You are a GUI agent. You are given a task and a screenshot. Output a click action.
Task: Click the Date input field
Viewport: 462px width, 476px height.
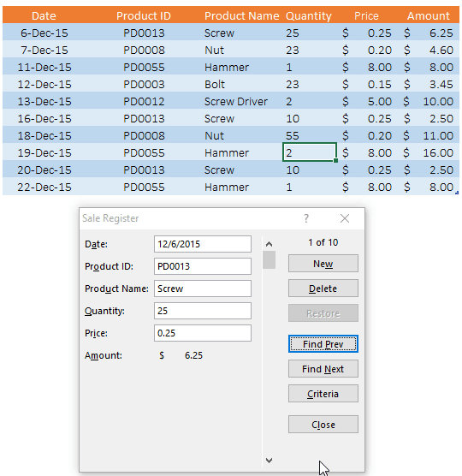203,244
